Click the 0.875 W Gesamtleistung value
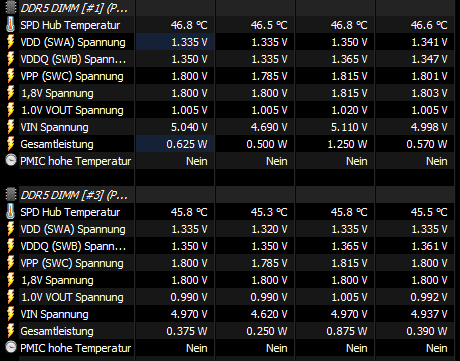The image size is (460, 361). tap(347, 331)
